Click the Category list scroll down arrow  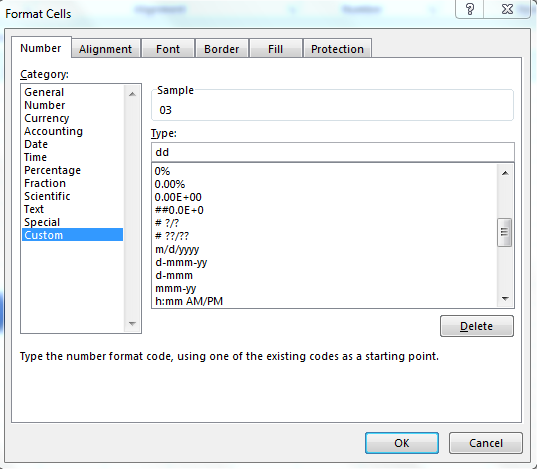click(132, 323)
